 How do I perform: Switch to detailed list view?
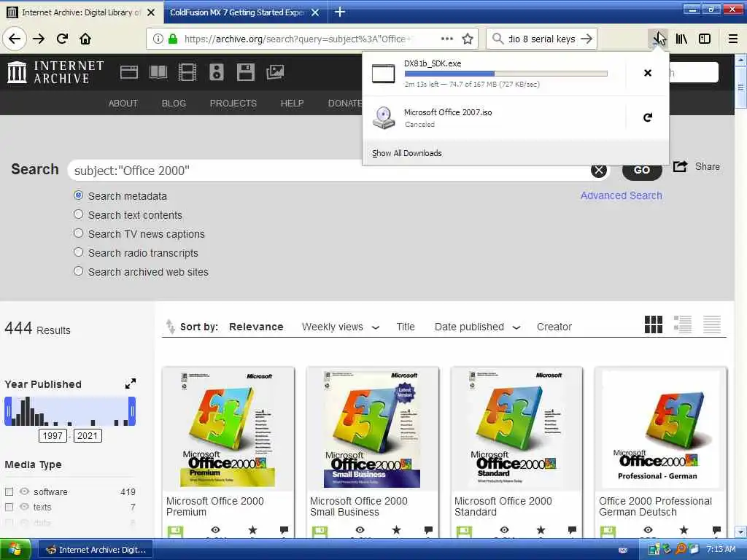683,324
